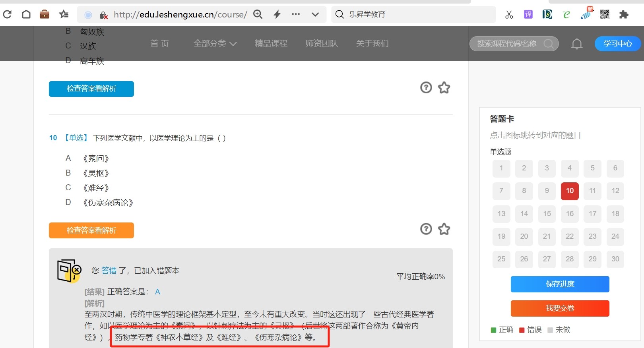Viewport: 644px width, 348px height.
Task: Jump to question 6 on answer card
Action: [x=615, y=168]
